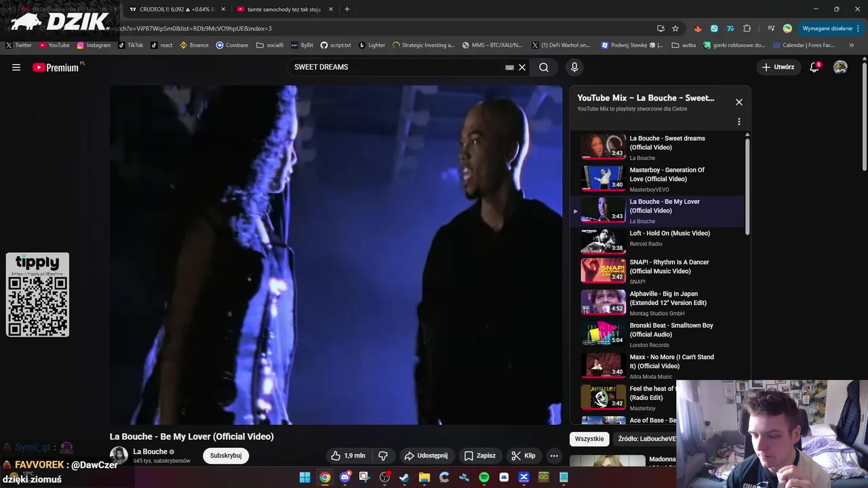Open the Binance bookmark
The width and height of the screenshot is (868, 488).
point(194,45)
